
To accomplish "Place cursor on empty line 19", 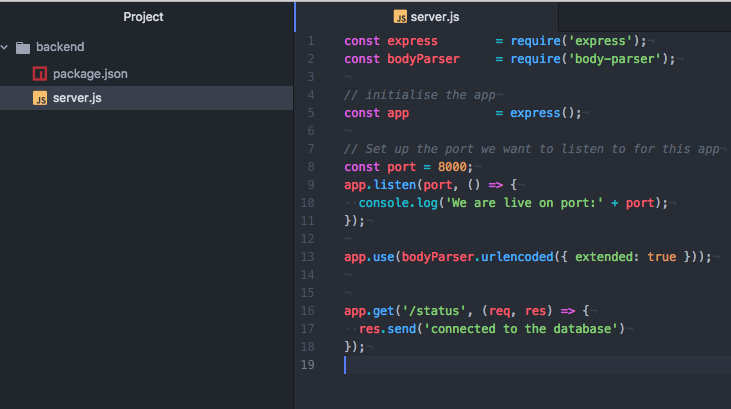I will 537,365.
